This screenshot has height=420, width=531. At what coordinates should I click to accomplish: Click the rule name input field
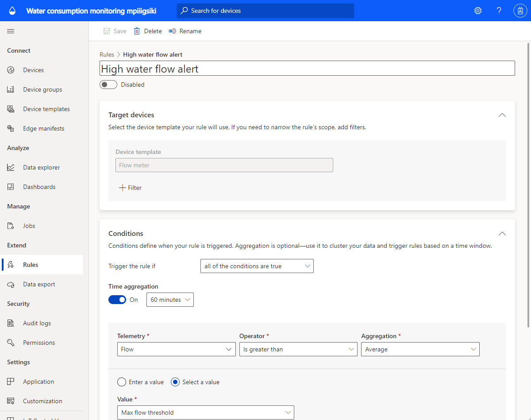pyautogui.click(x=307, y=68)
